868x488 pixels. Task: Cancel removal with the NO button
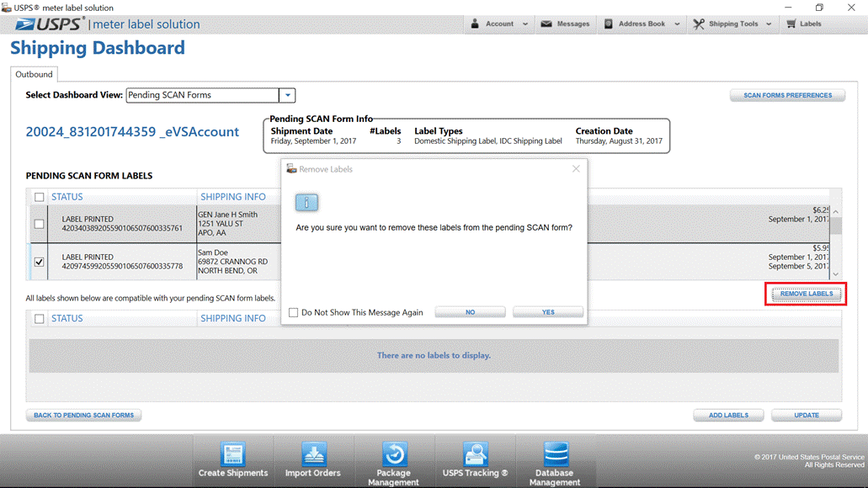[470, 312]
